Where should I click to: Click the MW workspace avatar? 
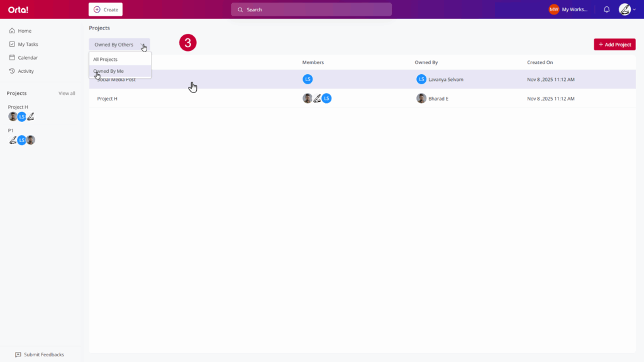[553, 9]
